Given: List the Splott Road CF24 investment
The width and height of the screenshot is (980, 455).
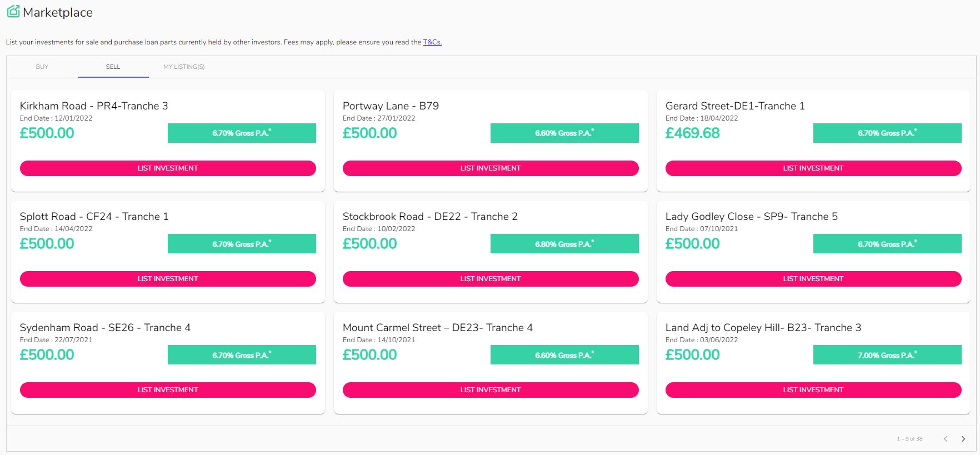Looking at the screenshot, I should pyautogui.click(x=168, y=279).
